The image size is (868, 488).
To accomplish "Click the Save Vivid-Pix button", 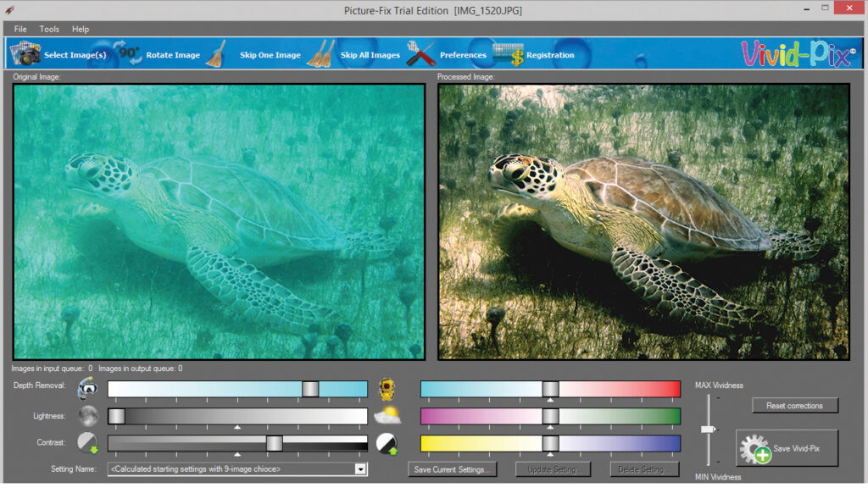I will [787, 448].
